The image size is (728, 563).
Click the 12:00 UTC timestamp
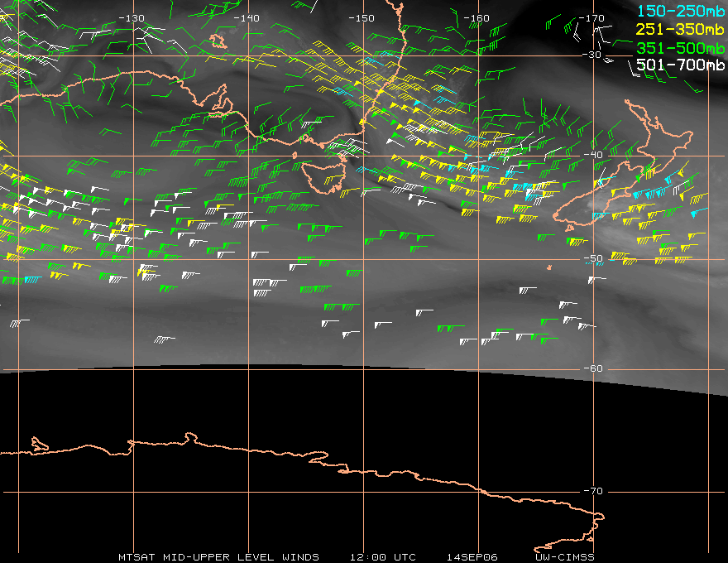[382, 556]
